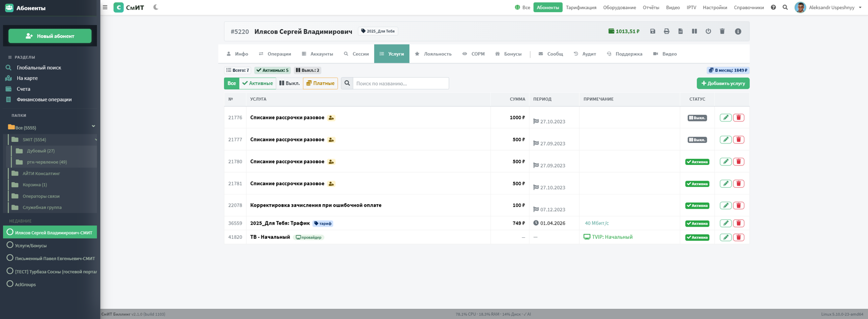Delete service 41820 ТВ - Начальный trash button
868x319 pixels.
pos(738,237)
